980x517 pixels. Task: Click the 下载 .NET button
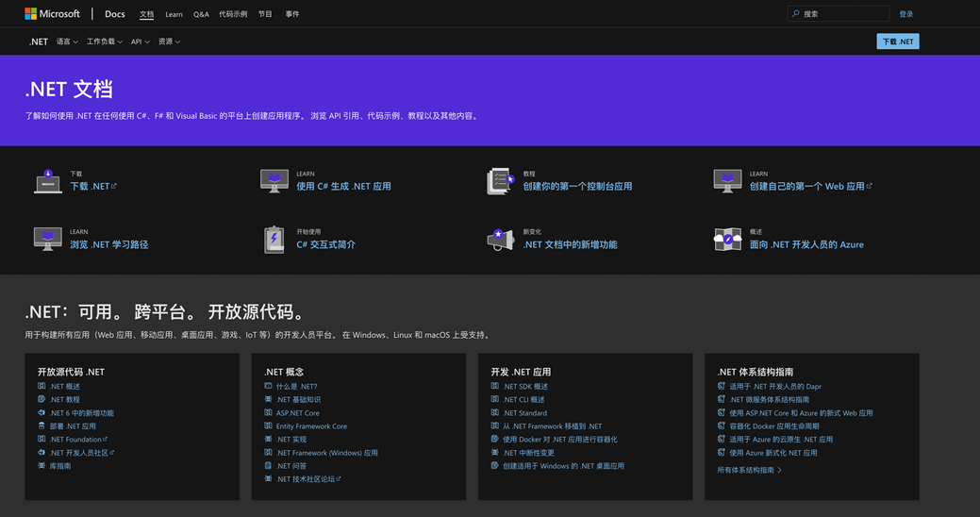point(898,42)
